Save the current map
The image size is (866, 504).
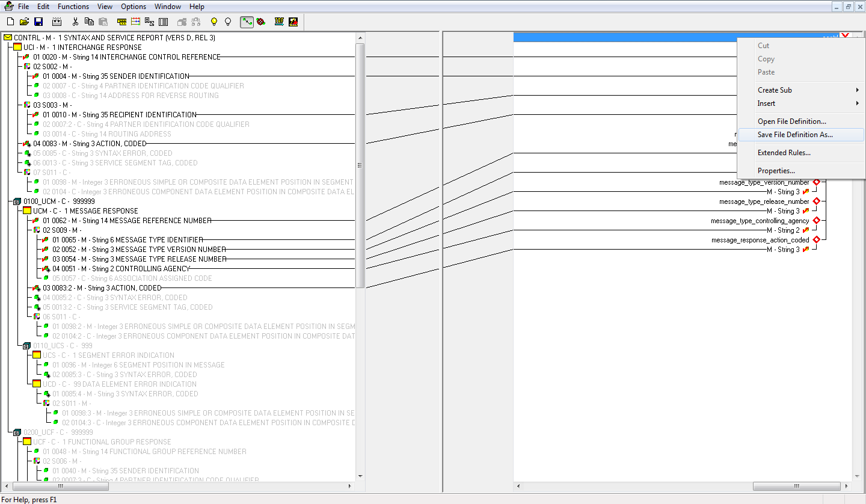tap(38, 22)
